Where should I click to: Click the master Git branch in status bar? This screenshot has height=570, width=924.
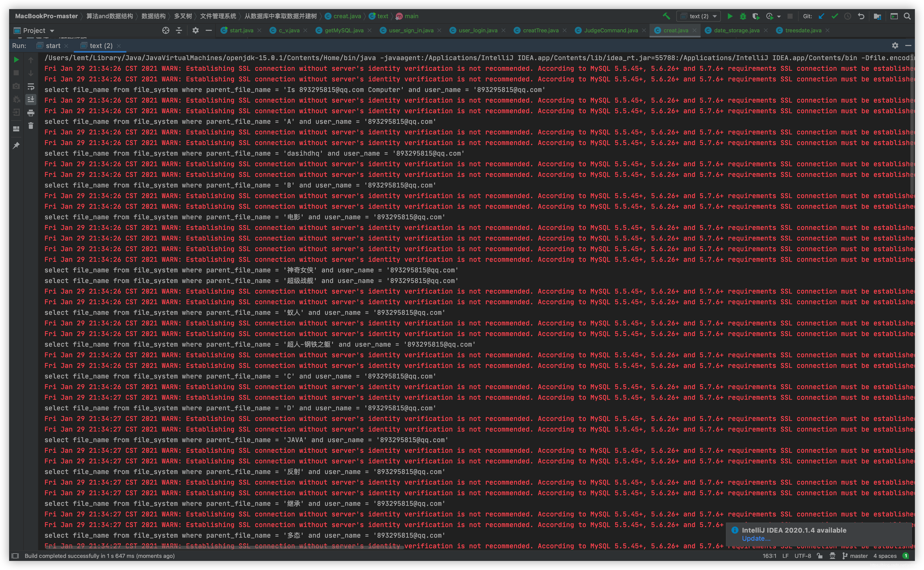pyautogui.click(x=858, y=556)
